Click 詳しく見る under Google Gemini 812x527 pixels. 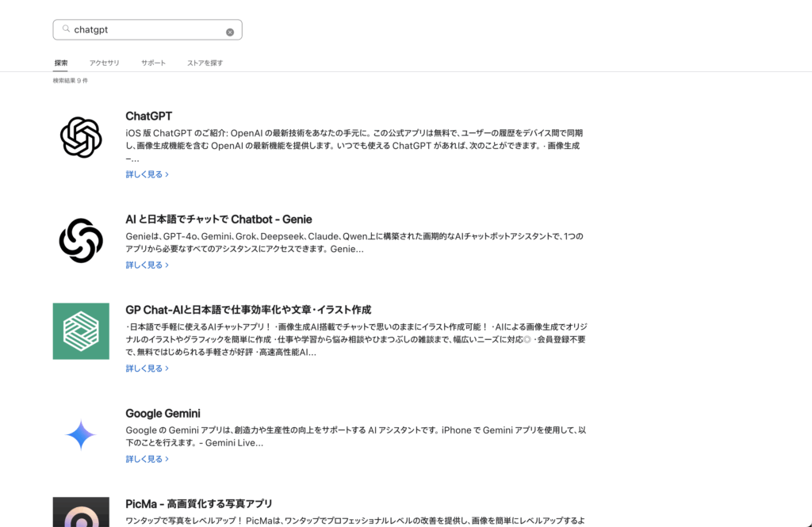point(147,459)
